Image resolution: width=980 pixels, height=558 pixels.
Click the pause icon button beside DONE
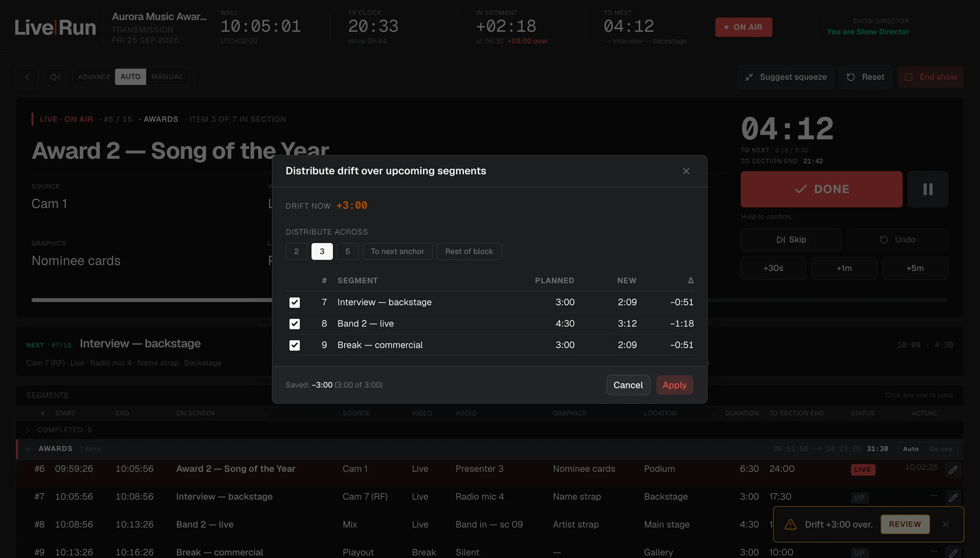[928, 189]
